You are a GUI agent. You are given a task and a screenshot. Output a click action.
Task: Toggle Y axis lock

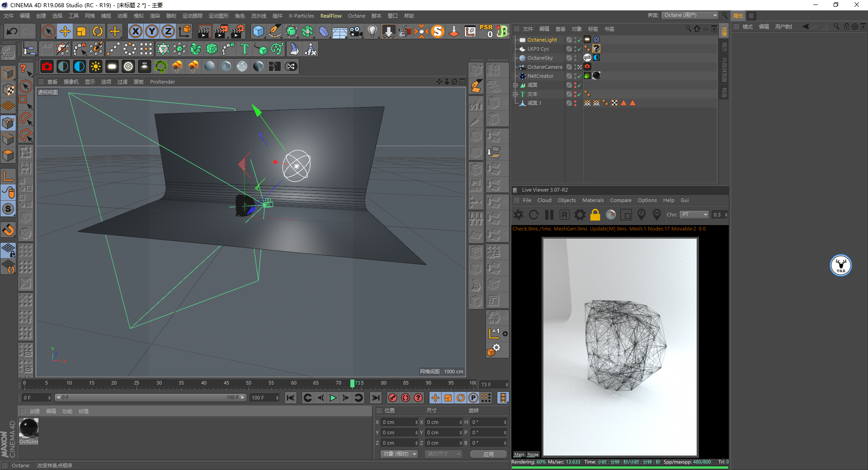point(152,31)
